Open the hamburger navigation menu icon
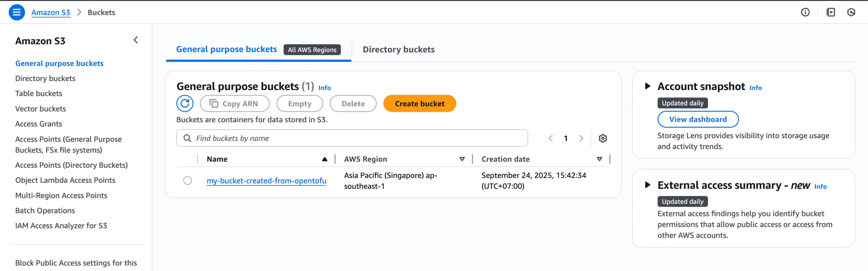Image resolution: width=868 pixels, height=271 pixels. (x=17, y=13)
